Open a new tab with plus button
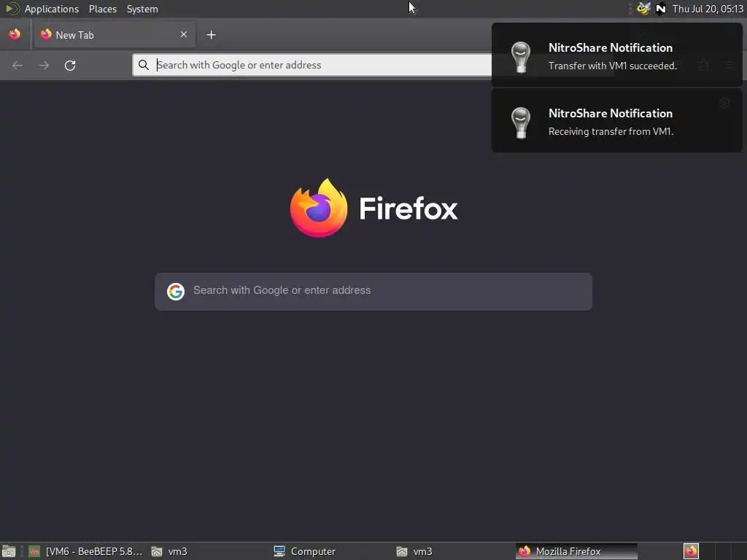This screenshot has height=560, width=747. [x=211, y=35]
